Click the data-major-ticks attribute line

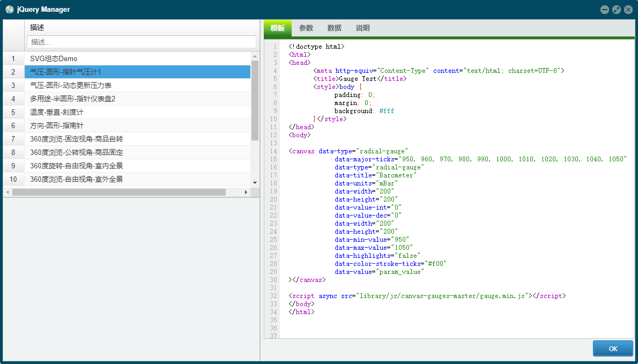coord(480,159)
